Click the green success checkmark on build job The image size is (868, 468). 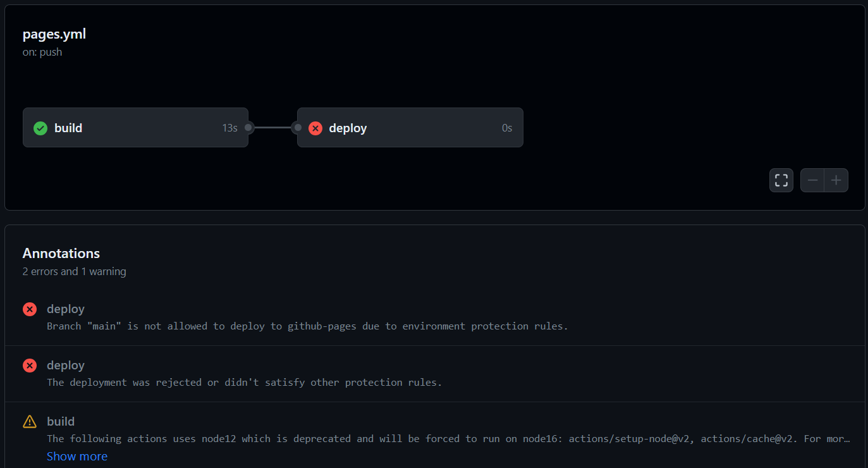click(40, 128)
